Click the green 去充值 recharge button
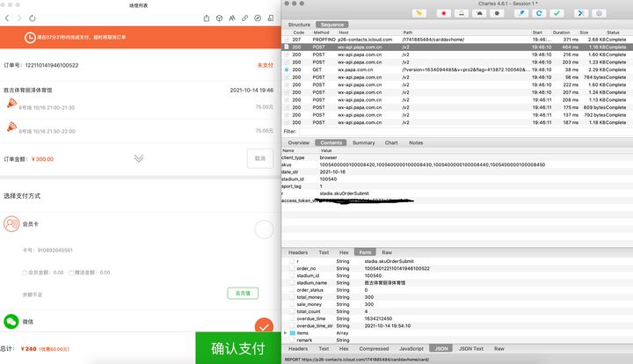Viewport: 633px width, 364px height. click(x=243, y=294)
